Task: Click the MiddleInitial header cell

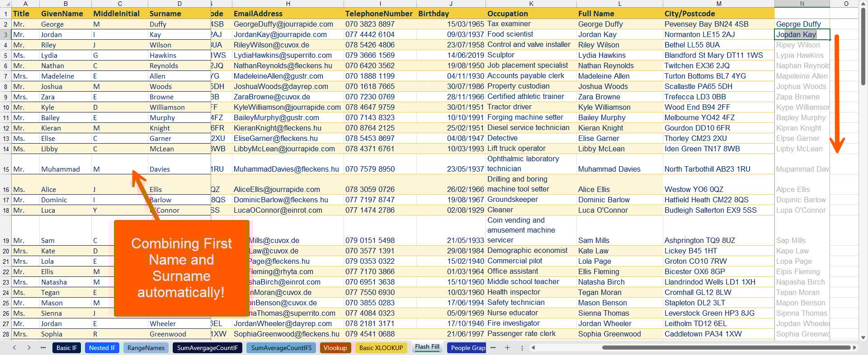Action: (120, 14)
